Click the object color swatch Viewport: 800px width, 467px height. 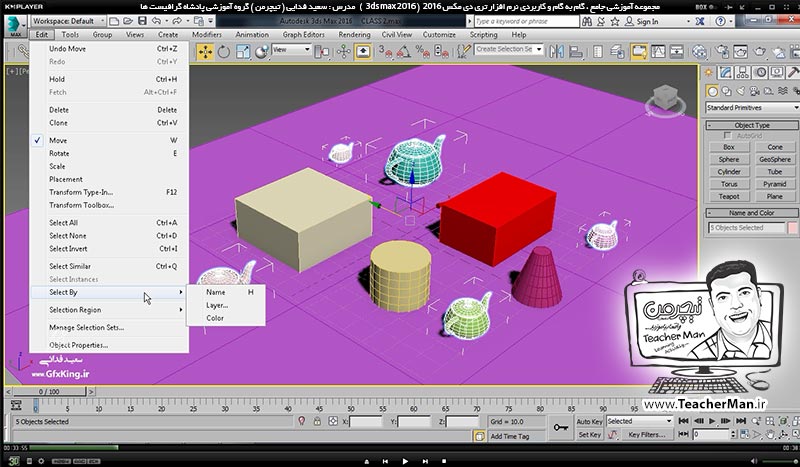click(792, 228)
